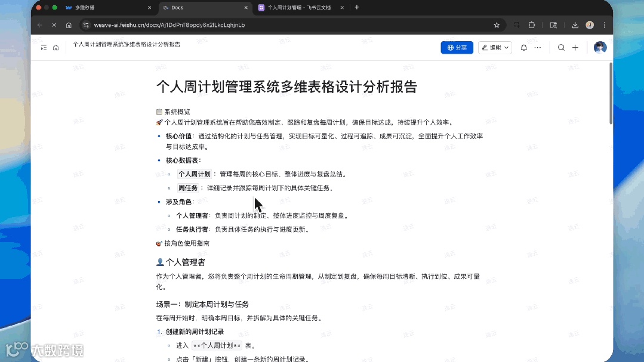This screenshot has height=362, width=644.
Task: Click the 分享 share button
Action: (x=457, y=48)
